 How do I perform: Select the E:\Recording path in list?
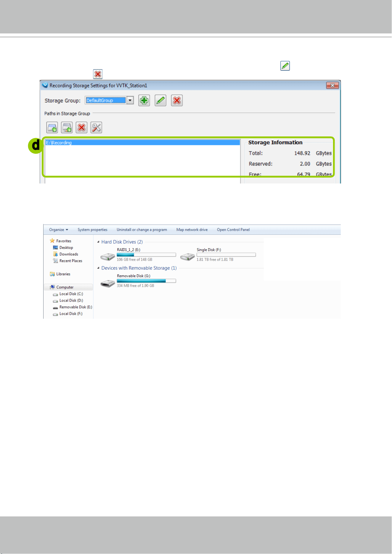(142, 143)
